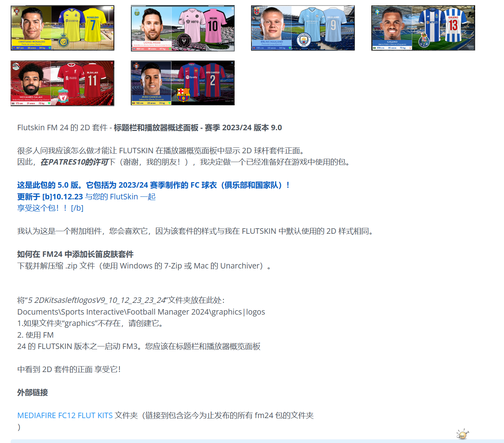The image size is (504, 443).
Task: Click the blue '享受这个包！！[/b]' line
Action: 50,208
